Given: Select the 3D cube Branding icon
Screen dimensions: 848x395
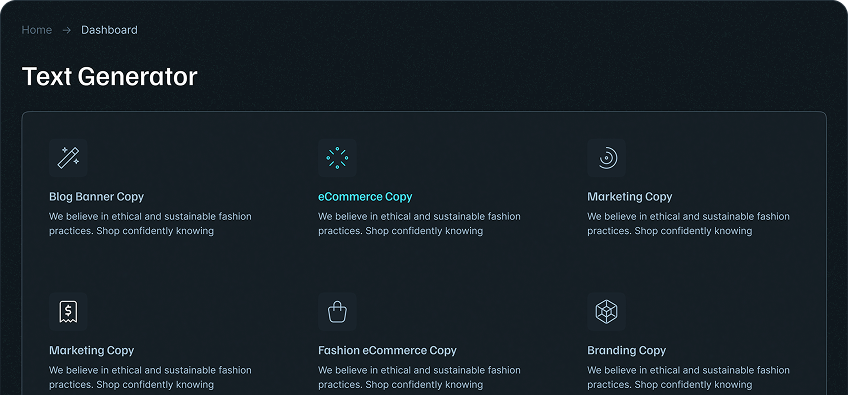Looking at the screenshot, I should click(x=606, y=312).
